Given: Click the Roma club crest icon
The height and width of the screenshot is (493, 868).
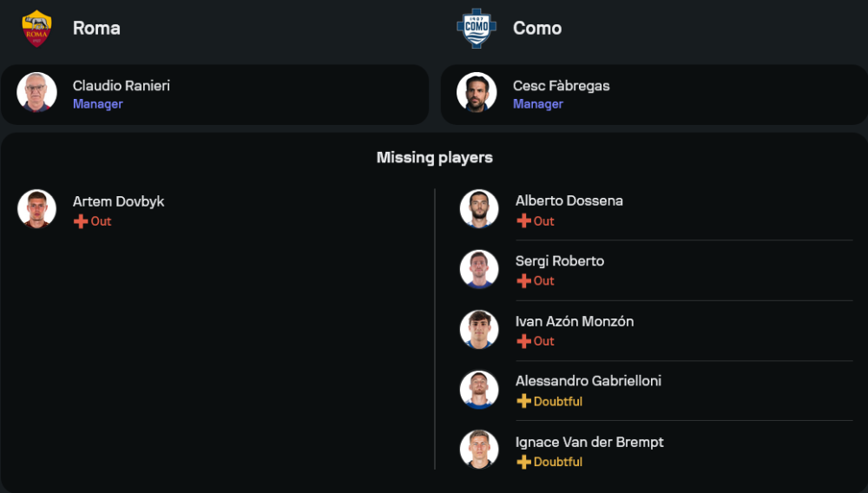Looking at the screenshot, I should coord(36,28).
